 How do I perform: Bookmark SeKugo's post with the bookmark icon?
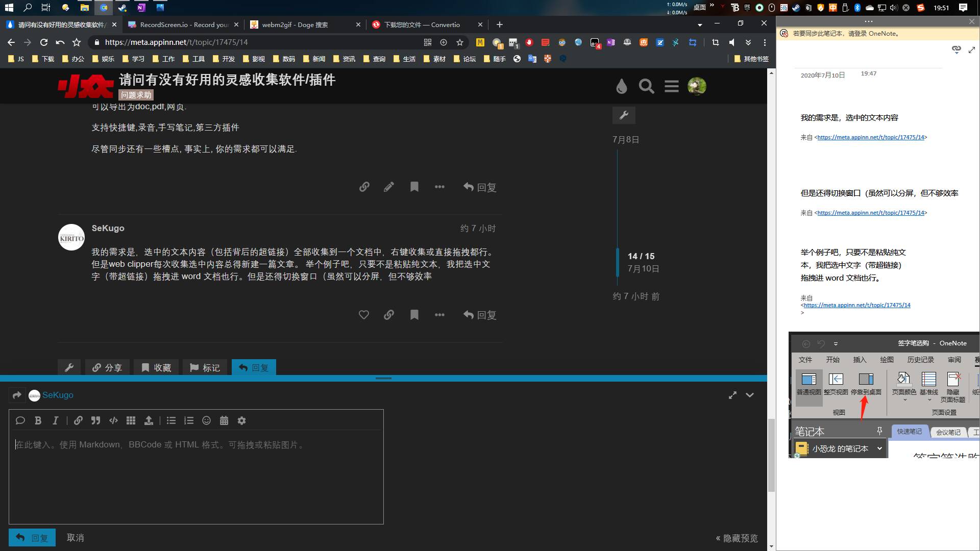click(x=414, y=315)
